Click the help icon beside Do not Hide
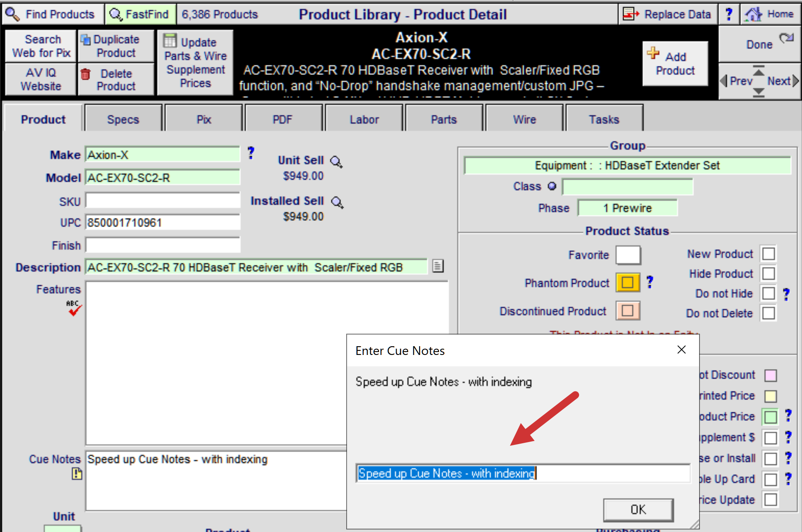Image resolution: width=802 pixels, height=532 pixels. [x=786, y=294]
